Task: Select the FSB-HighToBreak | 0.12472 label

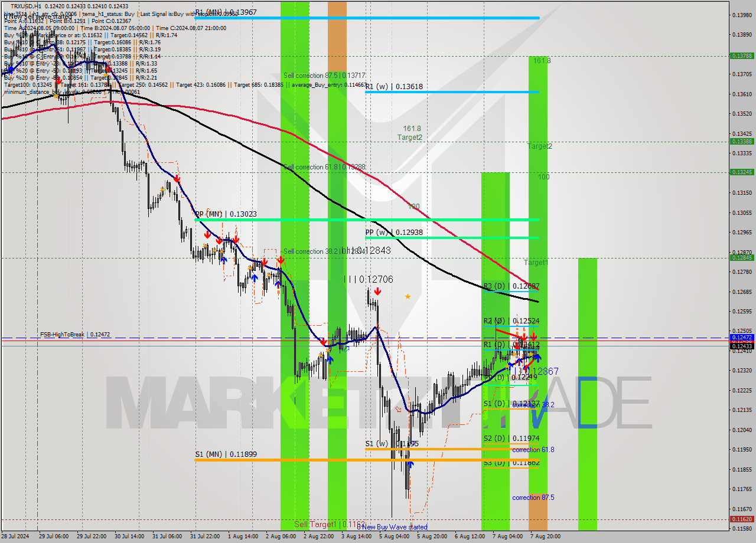Action: point(75,335)
